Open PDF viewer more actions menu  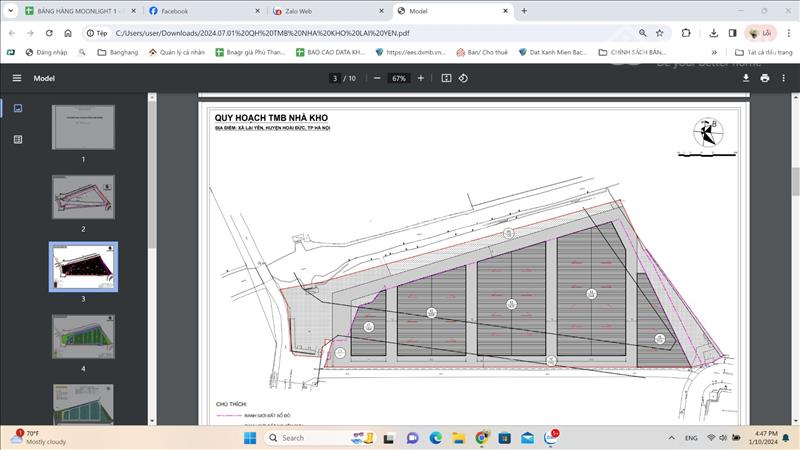784,78
